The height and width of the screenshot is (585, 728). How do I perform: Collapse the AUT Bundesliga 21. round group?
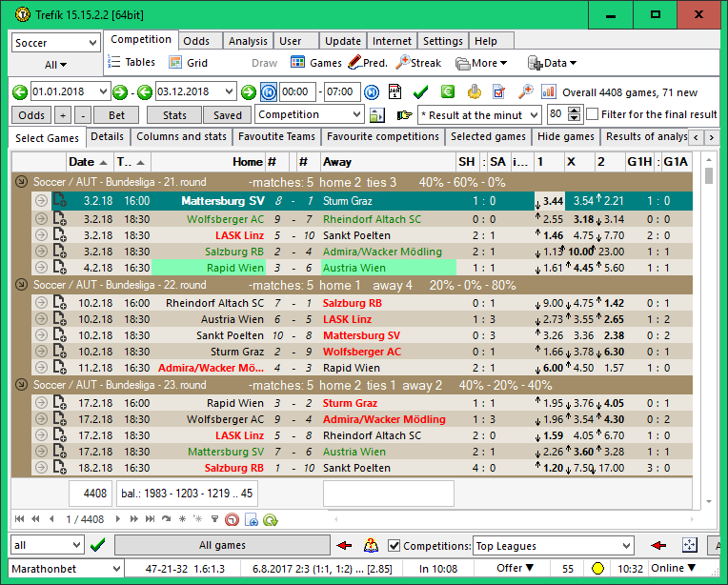click(x=21, y=181)
